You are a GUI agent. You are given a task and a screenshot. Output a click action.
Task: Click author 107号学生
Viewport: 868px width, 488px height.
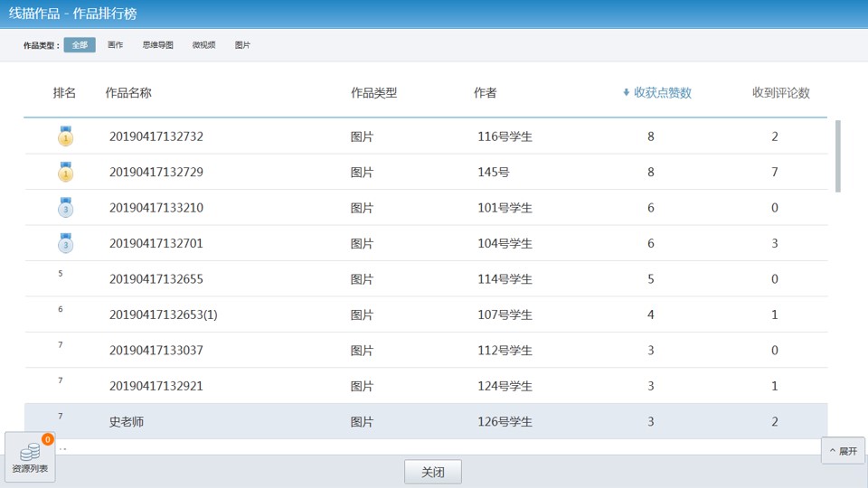click(505, 314)
